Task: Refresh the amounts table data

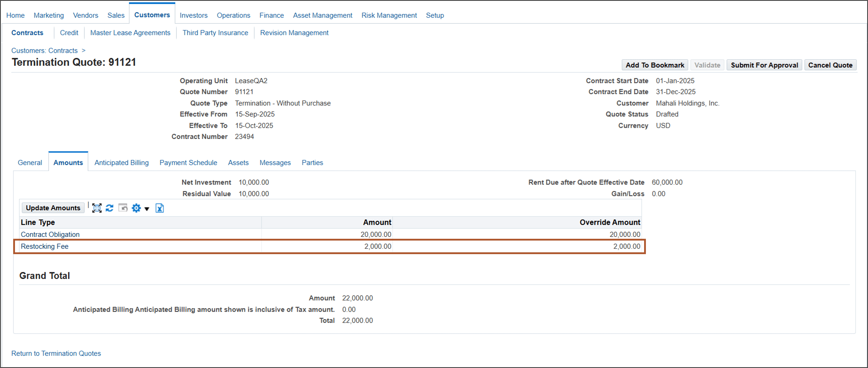Action: pos(109,208)
